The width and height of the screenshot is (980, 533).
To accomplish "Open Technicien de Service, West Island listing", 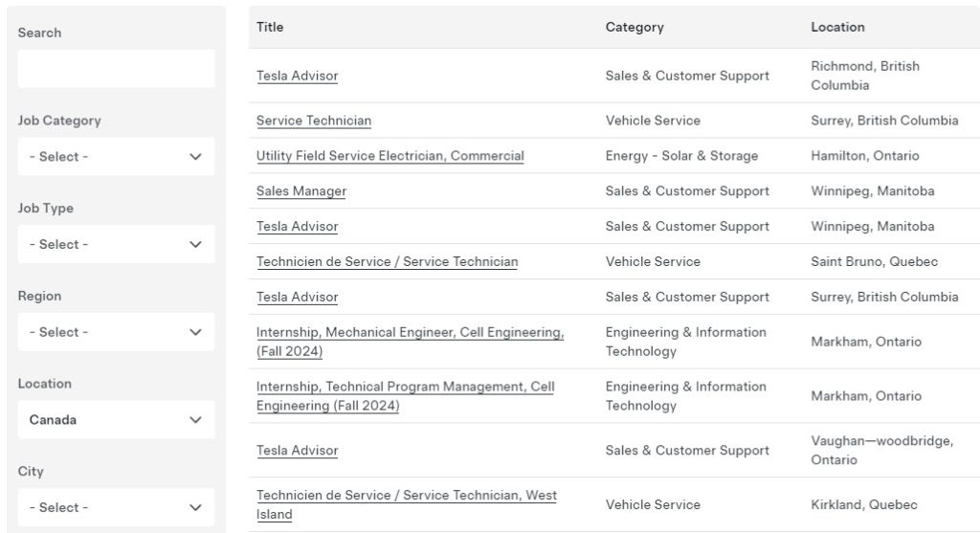I will tap(406, 496).
